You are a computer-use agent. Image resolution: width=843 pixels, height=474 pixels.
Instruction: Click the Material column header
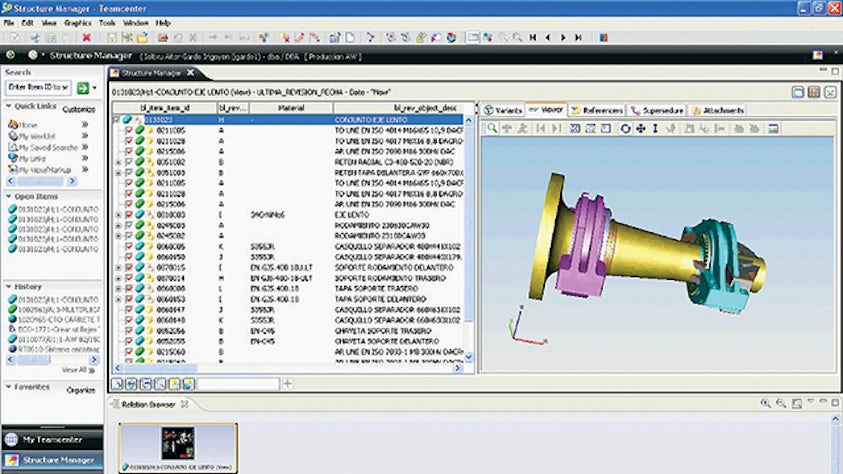click(291, 108)
